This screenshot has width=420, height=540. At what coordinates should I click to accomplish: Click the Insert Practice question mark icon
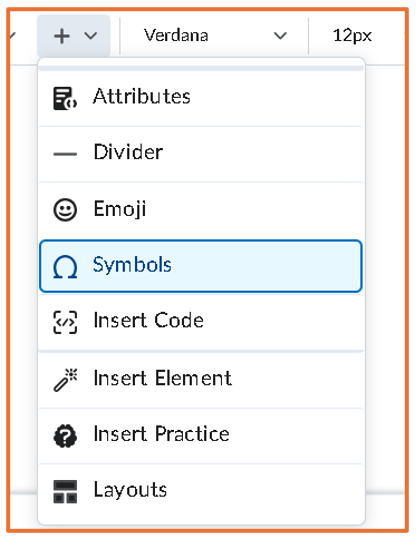(x=65, y=436)
